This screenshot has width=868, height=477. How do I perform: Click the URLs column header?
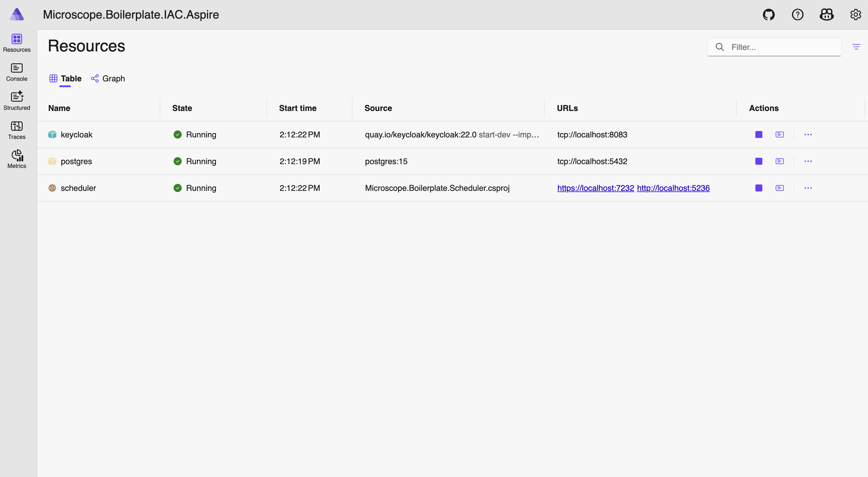[567, 108]
